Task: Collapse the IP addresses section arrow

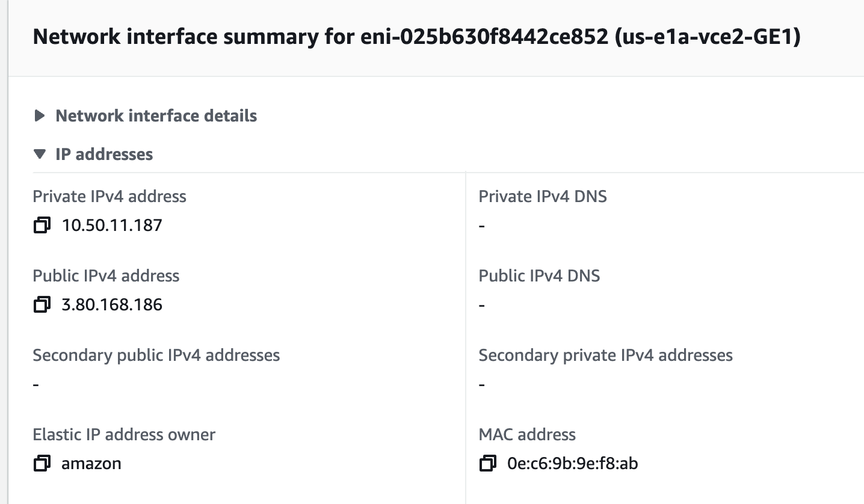Action: (x=40, y=155)
